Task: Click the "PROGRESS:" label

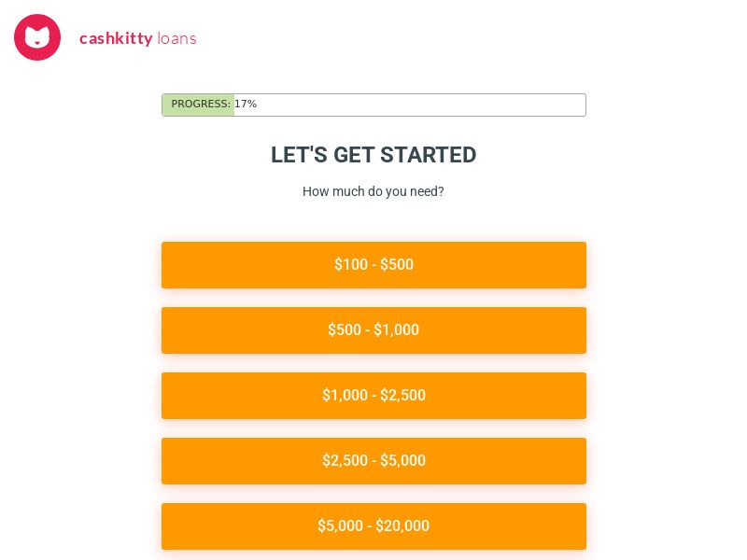Action: point(201,105)
